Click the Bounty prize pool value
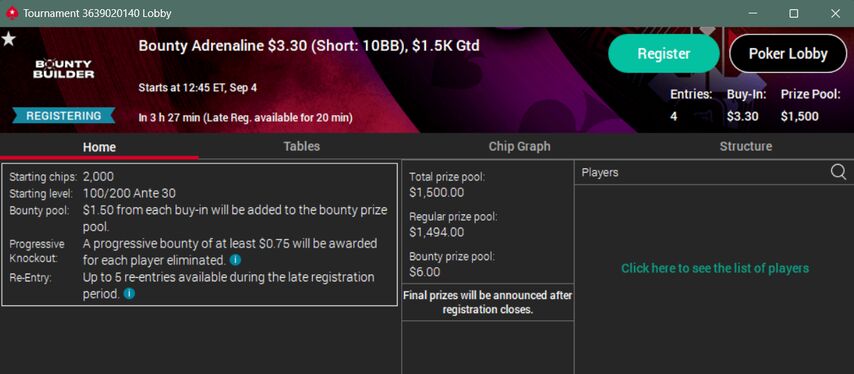Screen dimensions: 854x374 click(425, 272)
